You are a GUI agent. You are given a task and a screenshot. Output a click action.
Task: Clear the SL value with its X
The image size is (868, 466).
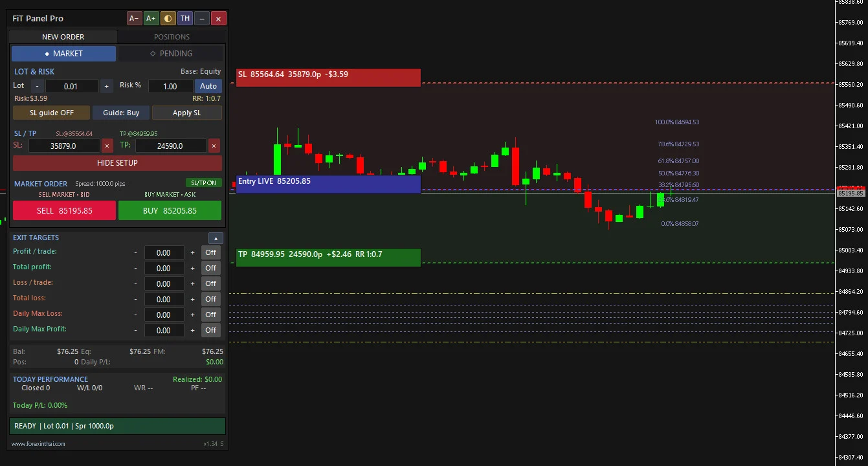tap(107, 146)
